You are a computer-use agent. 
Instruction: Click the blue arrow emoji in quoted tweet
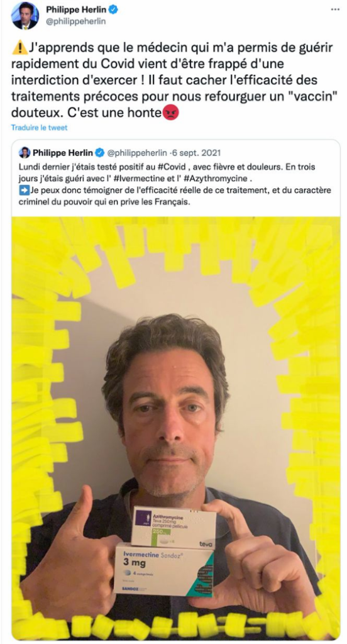click(x=24, y=191)
